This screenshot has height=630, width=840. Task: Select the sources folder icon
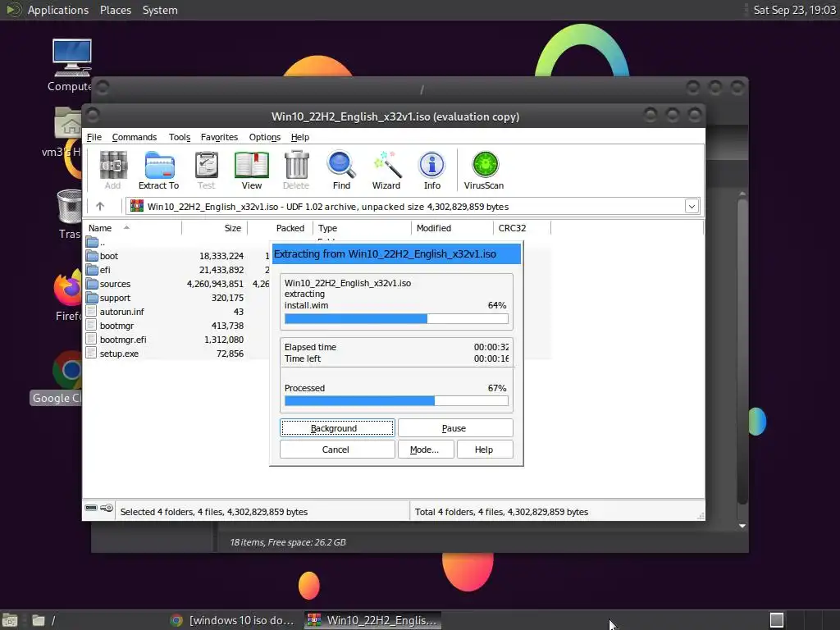point(92,284)
